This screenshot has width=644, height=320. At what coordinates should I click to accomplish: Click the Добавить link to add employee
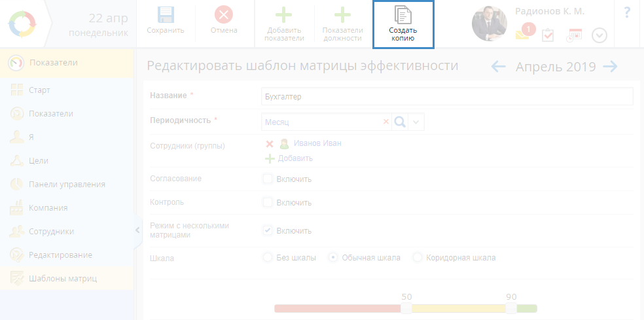tap(295, 158)
